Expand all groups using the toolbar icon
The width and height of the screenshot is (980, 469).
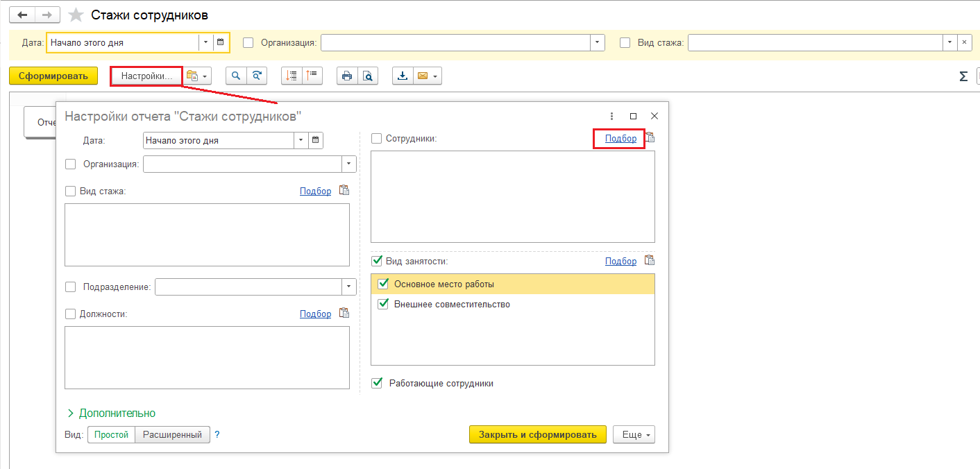coord(292,76)
